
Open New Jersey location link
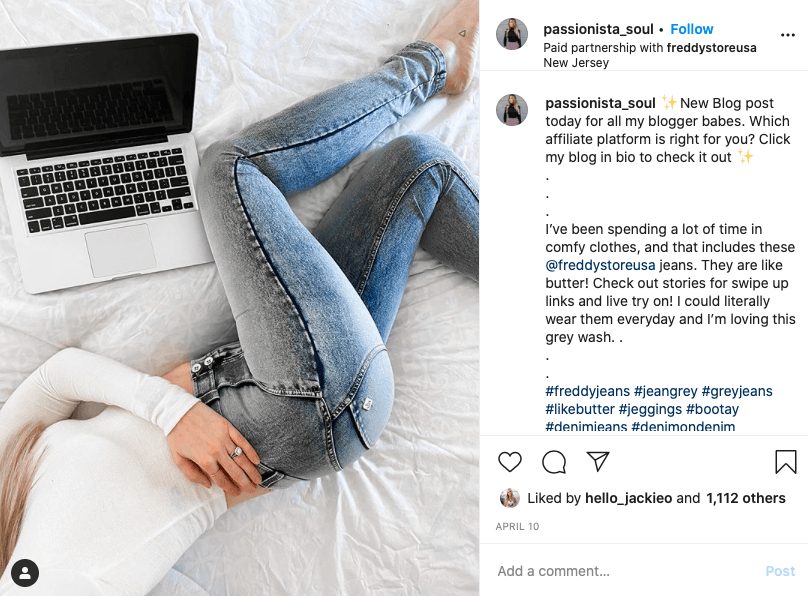[576, 63]
